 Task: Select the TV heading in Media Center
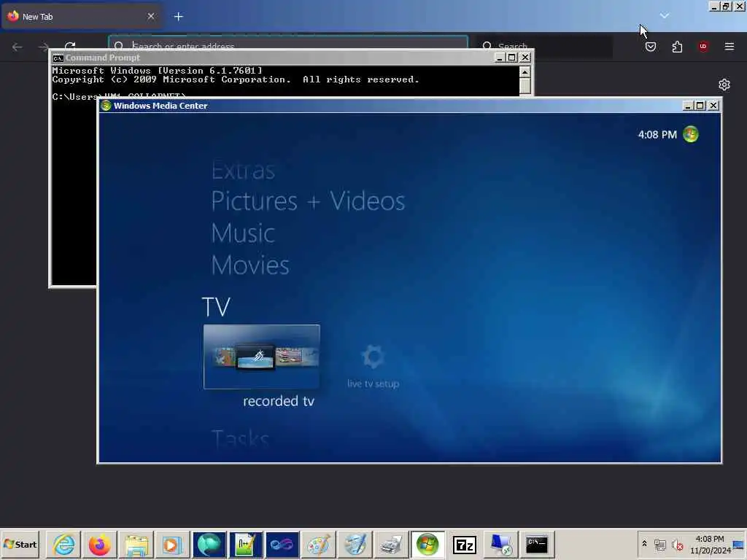point(216,307)
